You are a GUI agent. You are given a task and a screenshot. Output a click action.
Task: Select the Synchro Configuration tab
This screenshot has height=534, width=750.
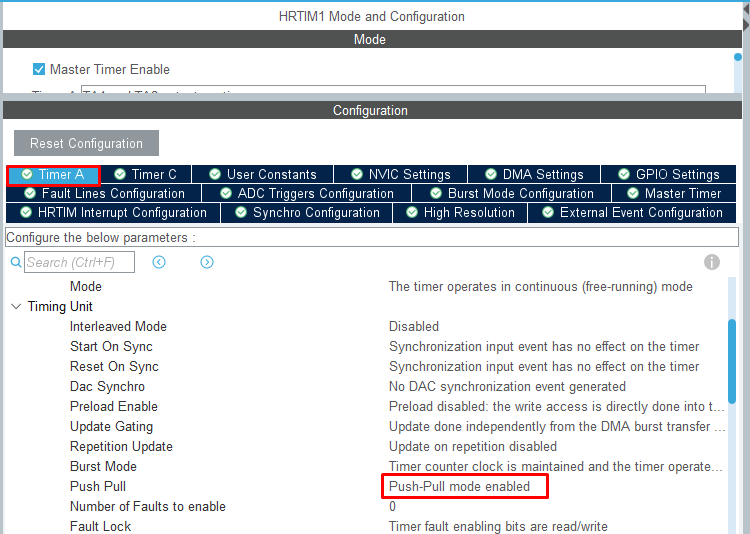[x=307, y=212]
